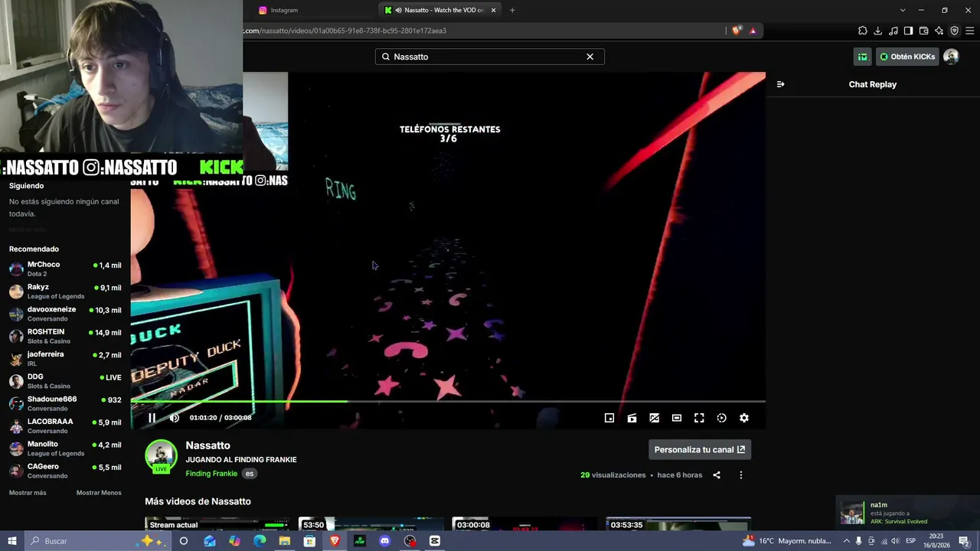980x551 pixels.
Task: Open a new browser tab
Action: (512, 10)
